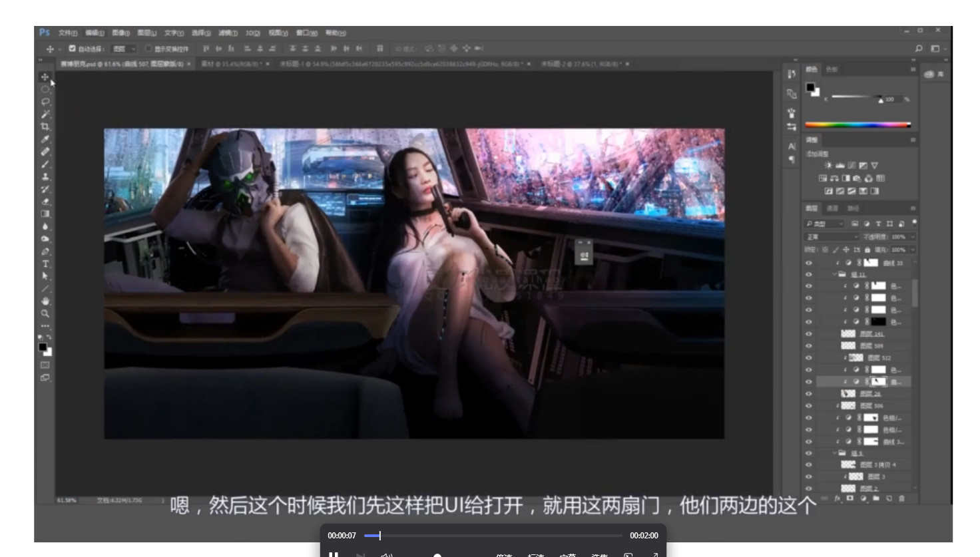Toggle the 自动选择 auto-select checkbox

[72, 49]
